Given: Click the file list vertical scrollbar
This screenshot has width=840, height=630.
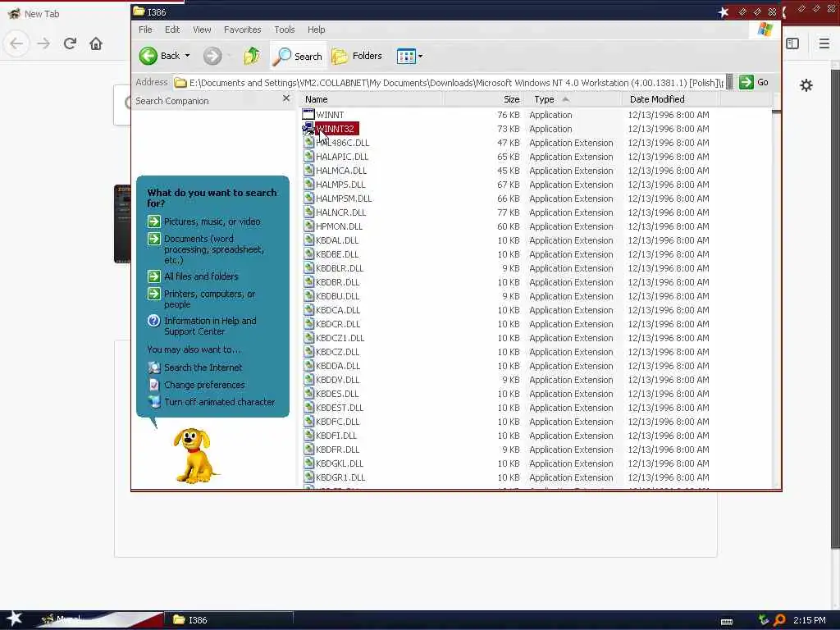Looking at the screenshot, I should pyautogui.click(x=776, y=297).
